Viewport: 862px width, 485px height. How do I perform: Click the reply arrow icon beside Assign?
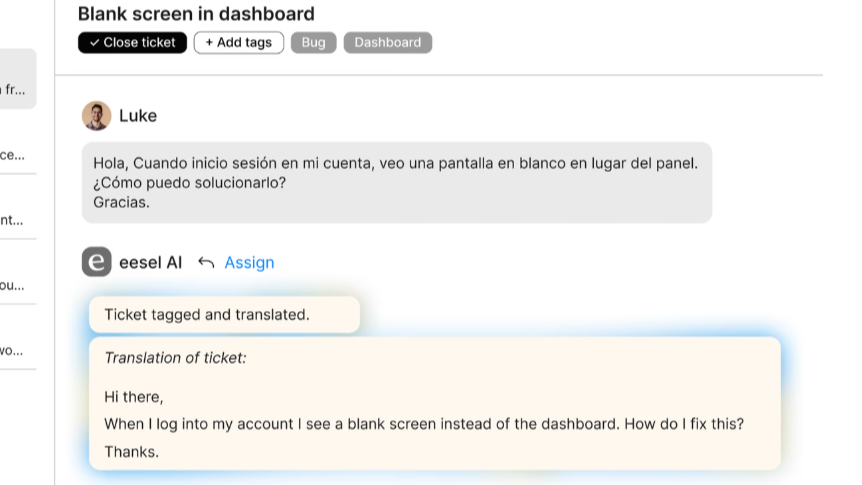click(x=206, y=262)
